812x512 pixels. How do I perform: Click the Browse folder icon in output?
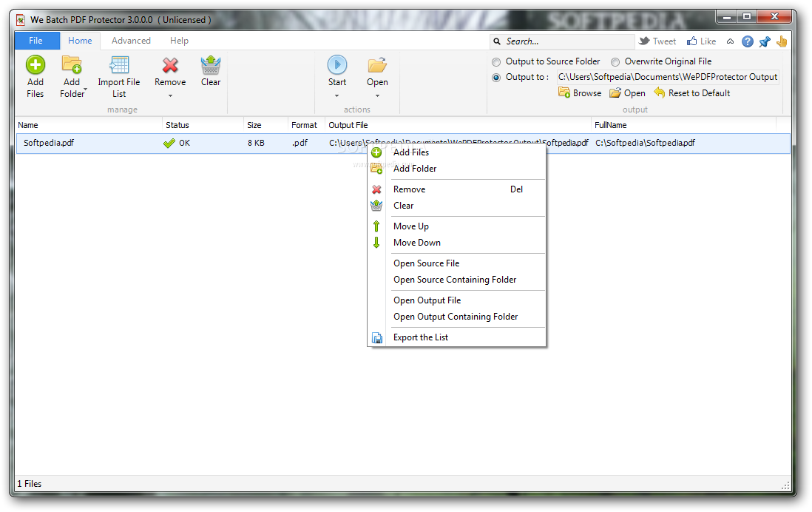click(564, 92)
